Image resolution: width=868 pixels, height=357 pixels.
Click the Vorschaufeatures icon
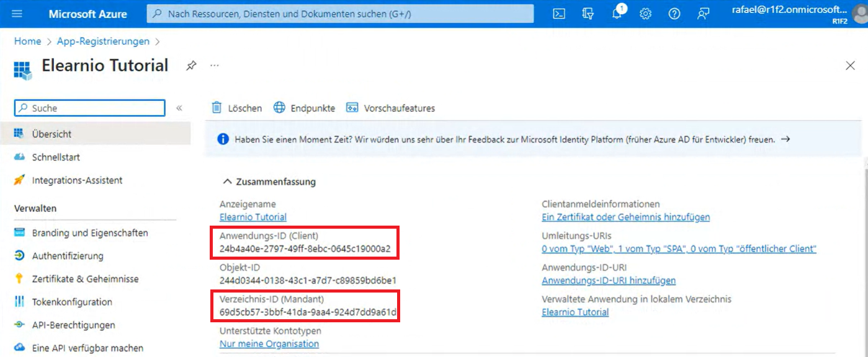(352, 108)
